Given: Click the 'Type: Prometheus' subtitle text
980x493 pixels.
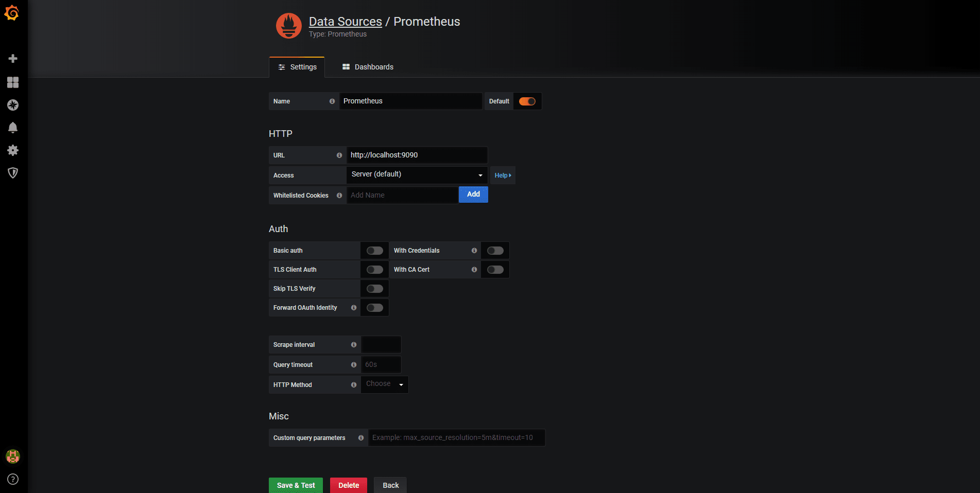Looking at the screenshot, I should [338, 34].
